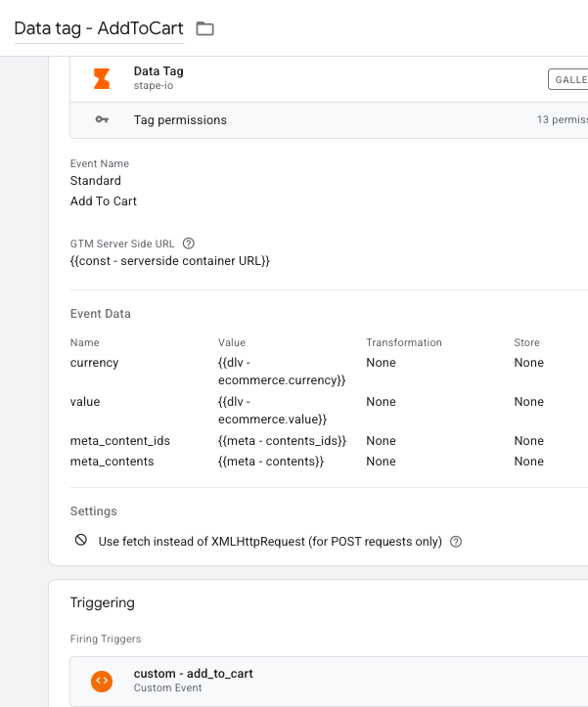This screenshot has height=707, width=588.
Task: Click the serverside container URL variable
Action: (169, 261)
